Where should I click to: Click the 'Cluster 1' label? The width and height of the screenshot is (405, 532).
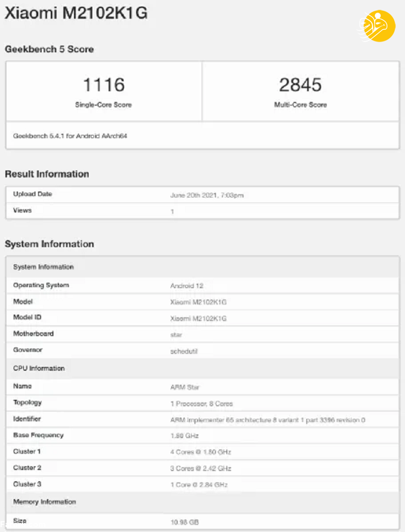27,452
